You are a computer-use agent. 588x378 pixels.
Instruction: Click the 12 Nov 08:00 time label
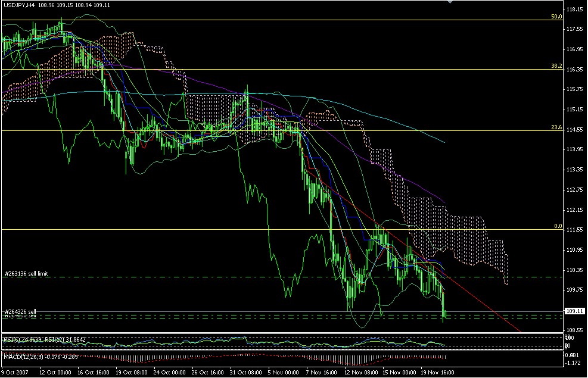pyautogui.click(x=361, y=373)
